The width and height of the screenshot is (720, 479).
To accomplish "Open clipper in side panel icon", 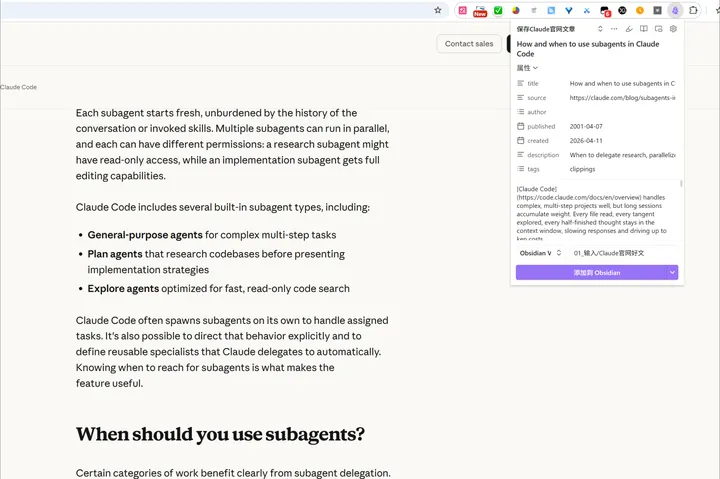I will (658, 28).
